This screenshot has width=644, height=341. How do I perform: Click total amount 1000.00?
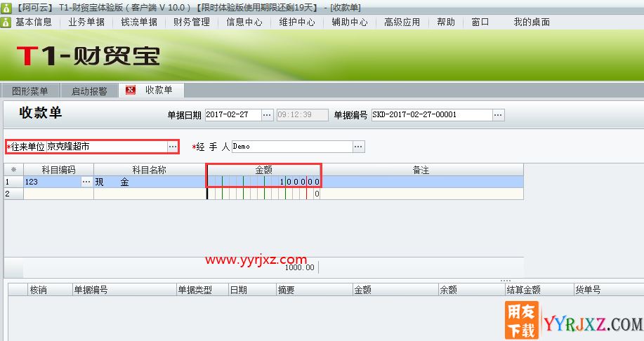click(299, 267)
